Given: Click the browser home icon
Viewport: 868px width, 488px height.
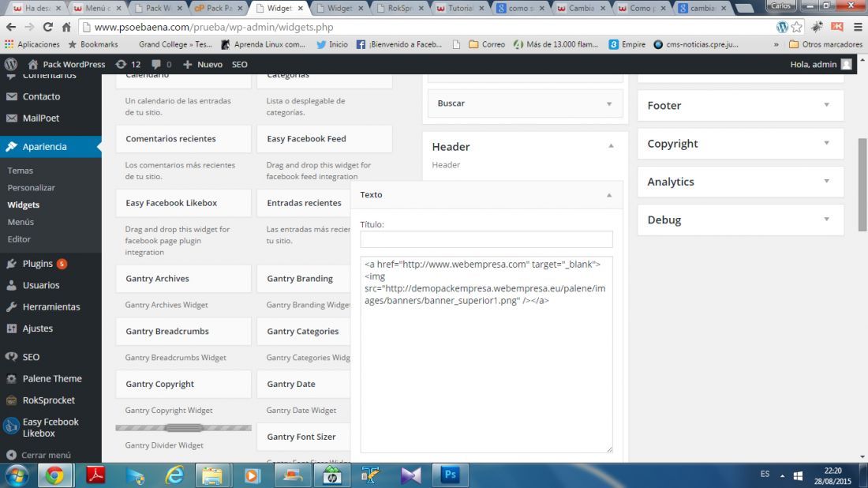Looking at the screenshot, I should pyautogui.click(x=66, y=27).
